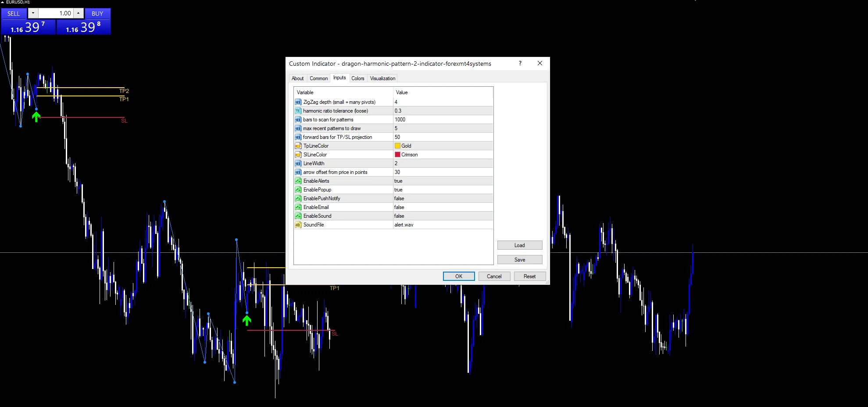Toggle EnableEmail value false
The image size is (868, 407).
(443, 207)
